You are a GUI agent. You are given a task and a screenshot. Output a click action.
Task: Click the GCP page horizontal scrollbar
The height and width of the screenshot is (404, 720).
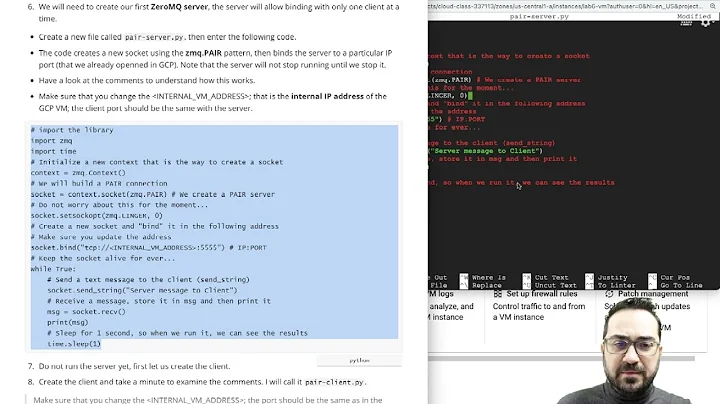click(561, 358)
